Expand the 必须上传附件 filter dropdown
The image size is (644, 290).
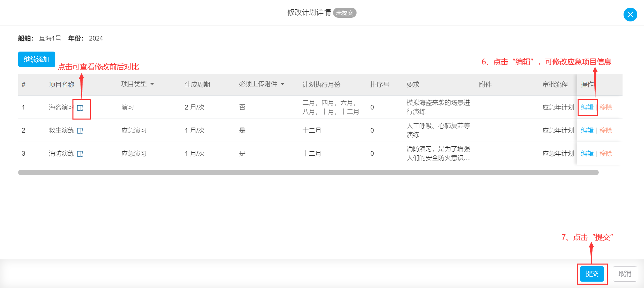tap(282, 84)
